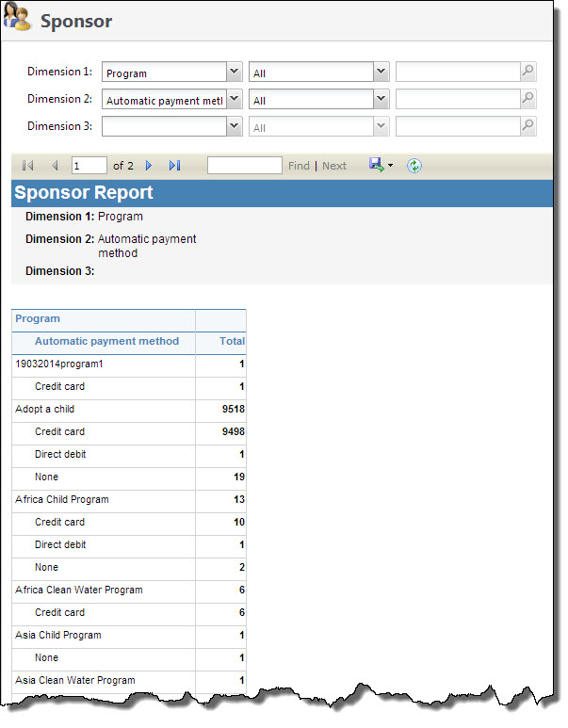Click the Dimension 1 search text field
Screen dimensions: 568x728
pos(458,72)
